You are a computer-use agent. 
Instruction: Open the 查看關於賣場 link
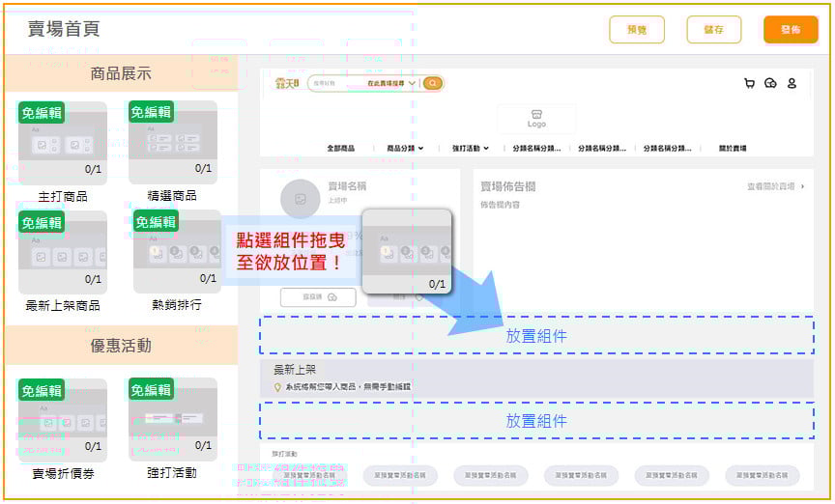[775, 186]
